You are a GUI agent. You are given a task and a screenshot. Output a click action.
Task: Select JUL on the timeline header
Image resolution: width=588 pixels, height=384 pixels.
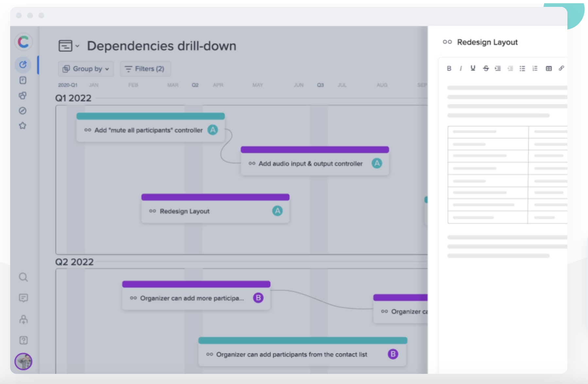click(342, 85)
